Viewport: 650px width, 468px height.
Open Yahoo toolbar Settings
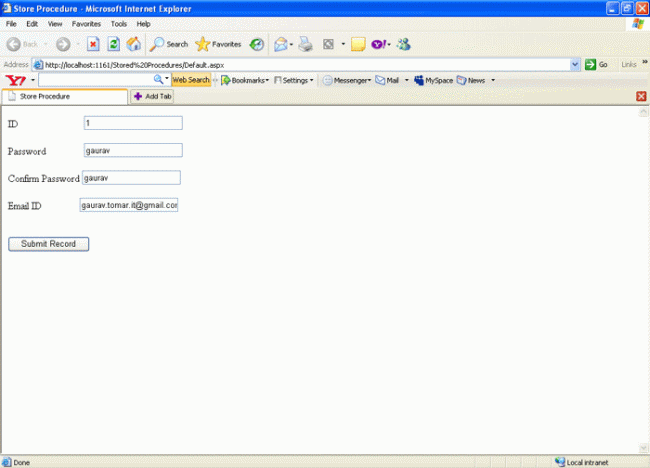coord(293,80)
